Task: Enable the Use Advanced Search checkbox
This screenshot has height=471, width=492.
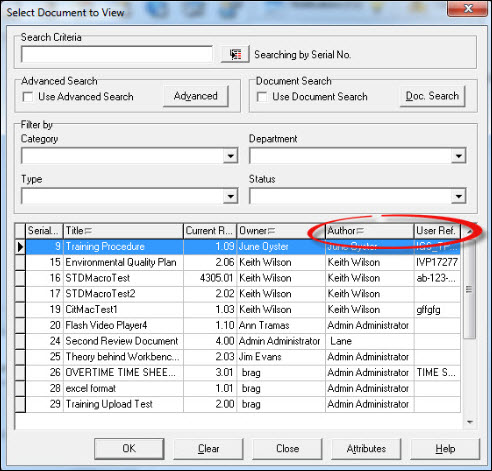Action: coord(28,97)
